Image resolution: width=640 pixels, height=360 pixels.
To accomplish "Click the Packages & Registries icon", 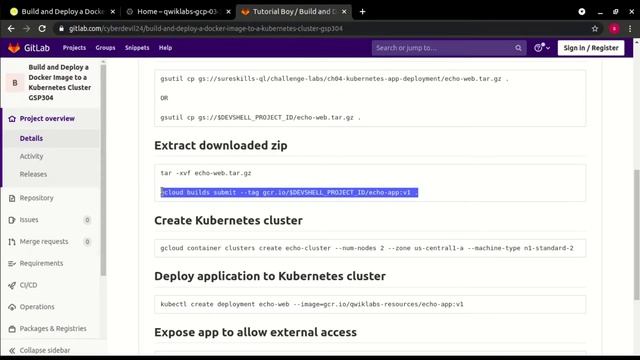I will tap(12, 329).
